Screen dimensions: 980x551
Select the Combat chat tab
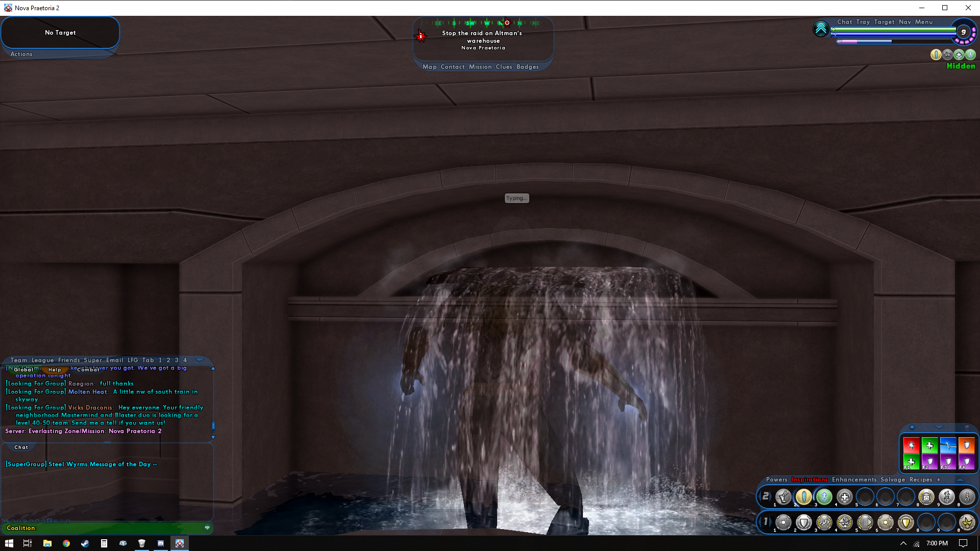coord(88,369)
